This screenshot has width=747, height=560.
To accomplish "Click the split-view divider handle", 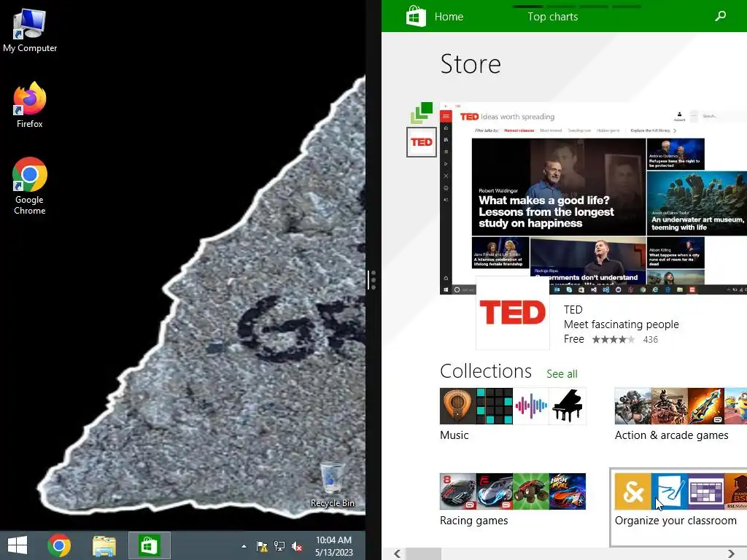I will pos(373,280).
